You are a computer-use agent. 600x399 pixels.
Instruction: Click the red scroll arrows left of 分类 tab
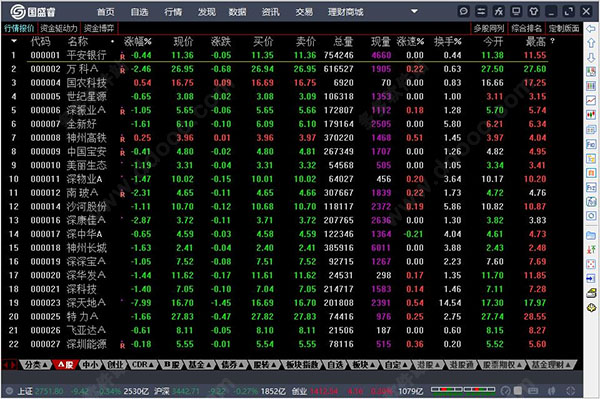(x=10, y=365)
